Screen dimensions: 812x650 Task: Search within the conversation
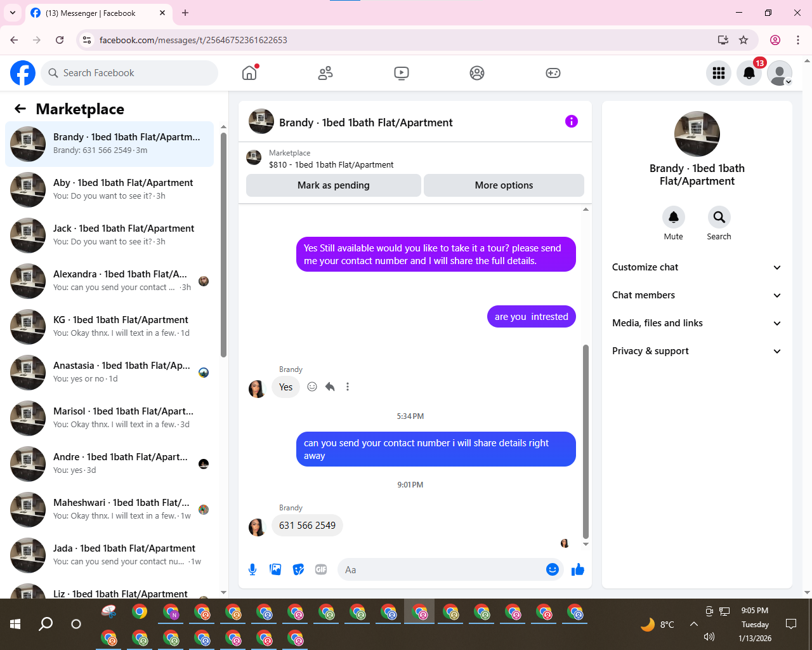[x=719, y=217]
